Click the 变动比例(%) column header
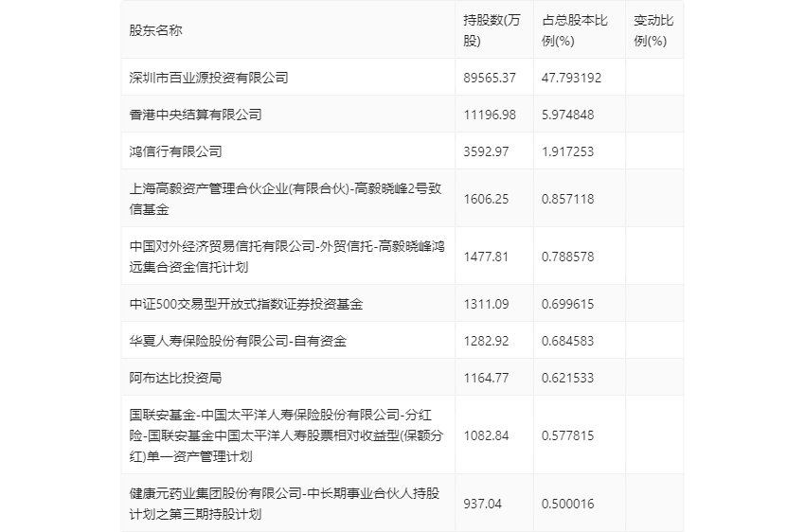The image size is (805, 532). [x=653, y=31]
